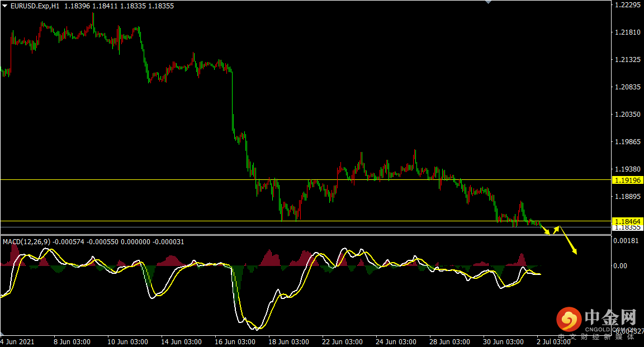
Task: Click the 10 Jun 03:00 time label
Action: coord(127,341)
